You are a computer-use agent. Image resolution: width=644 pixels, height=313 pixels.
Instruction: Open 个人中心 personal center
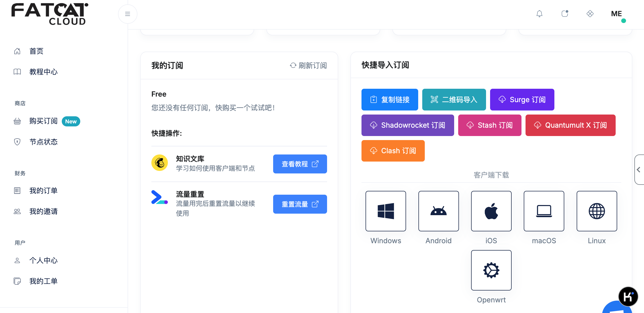point(44,260)
